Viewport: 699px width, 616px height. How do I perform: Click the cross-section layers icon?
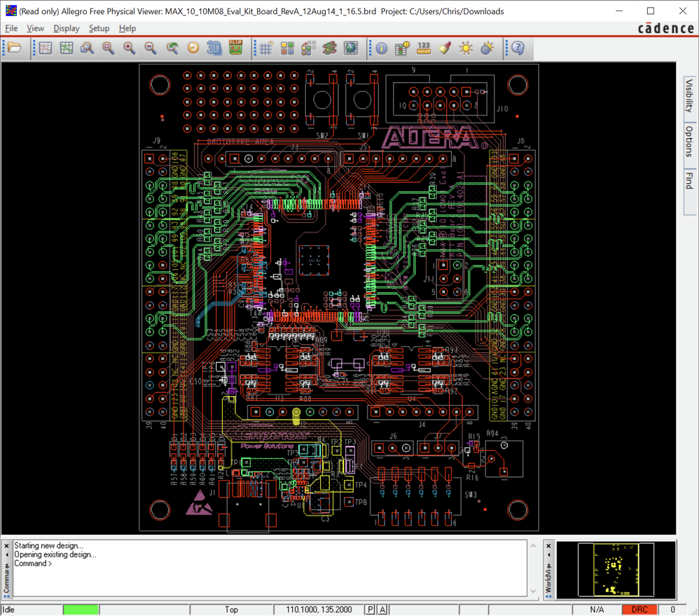click(330, 48)
